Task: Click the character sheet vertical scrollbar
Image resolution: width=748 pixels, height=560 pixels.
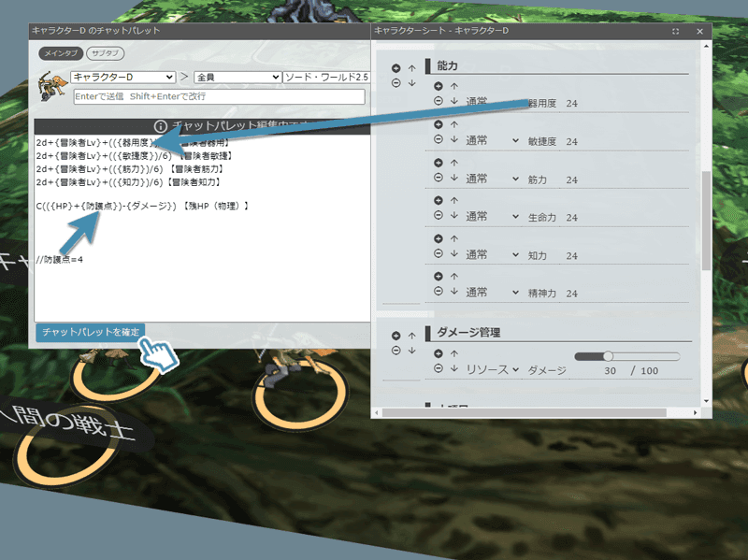Action: coord(707,222)
